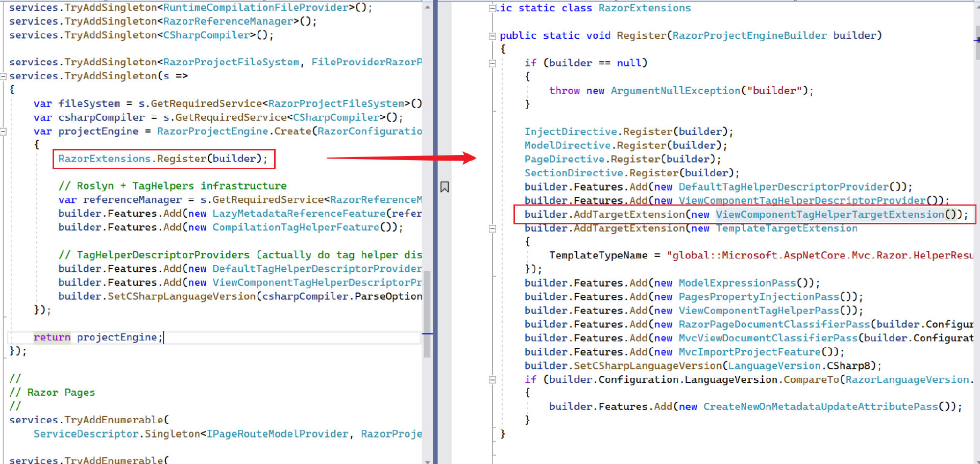
Task: Click the MvcViewDocumentClassifierPass type name
Action: pyautogui.click(x=768, y=338)
